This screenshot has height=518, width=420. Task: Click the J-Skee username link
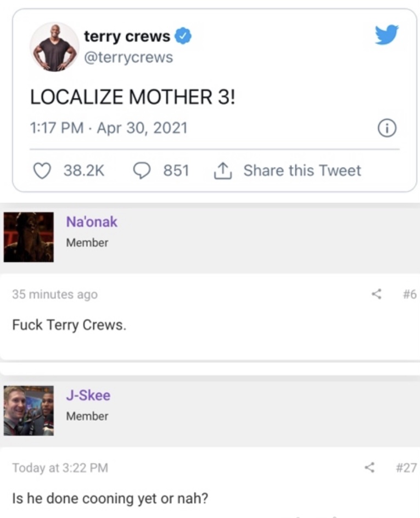tap(88, 395)
